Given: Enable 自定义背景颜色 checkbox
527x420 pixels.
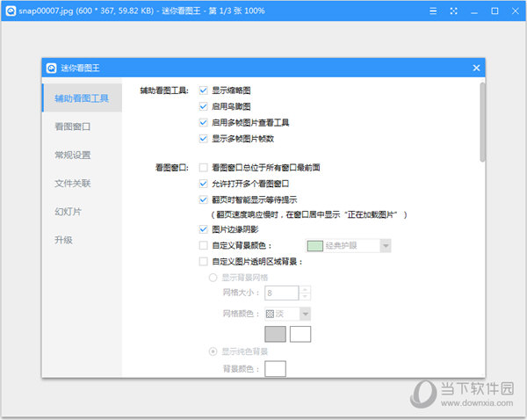Looking at the screenshot, I should pyautogui.click(x=204, y=245).
